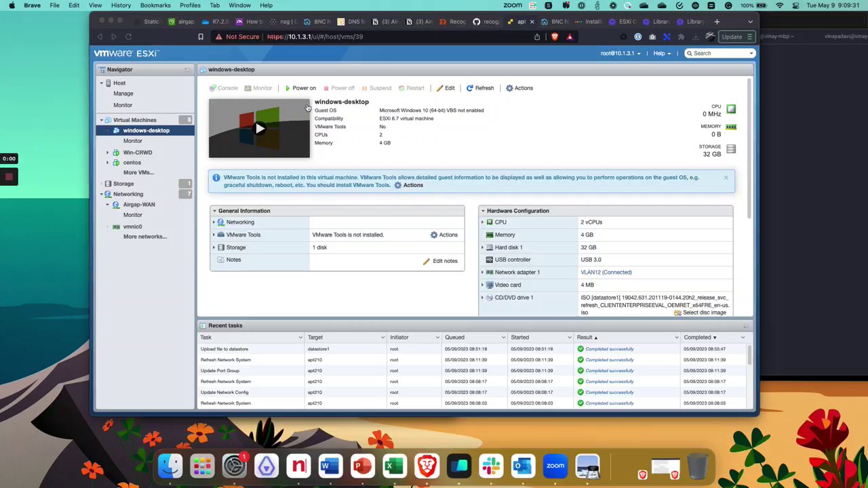Image resolution: width=868 pixels, height=488 pixels.
Task: Sort tasks by the Result column
Action: click(587, 338)
